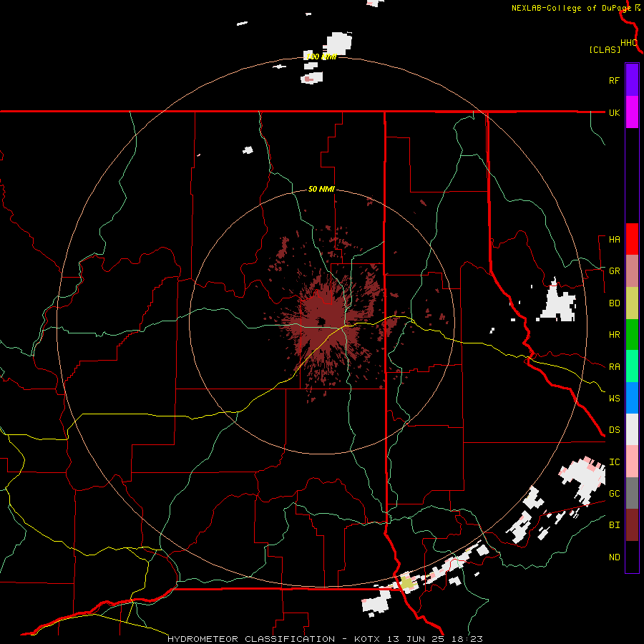Click the GR legend label

pyautogui.click(x=614, y=271)
